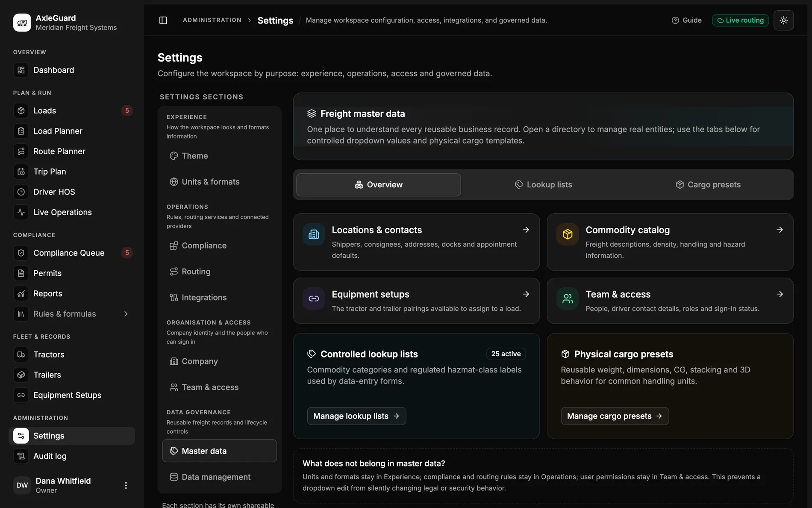
Task: Open the Compliance Queue
Action: [72, 253]
